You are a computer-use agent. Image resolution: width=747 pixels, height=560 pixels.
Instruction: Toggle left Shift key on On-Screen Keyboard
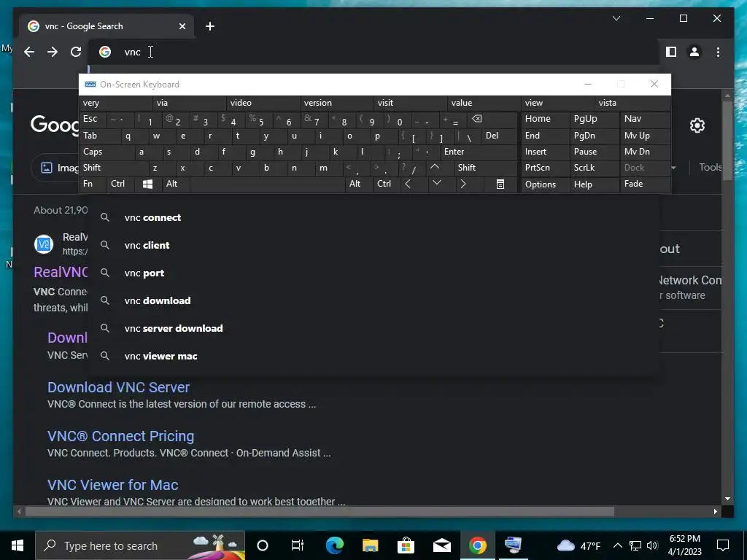(113, 168)
